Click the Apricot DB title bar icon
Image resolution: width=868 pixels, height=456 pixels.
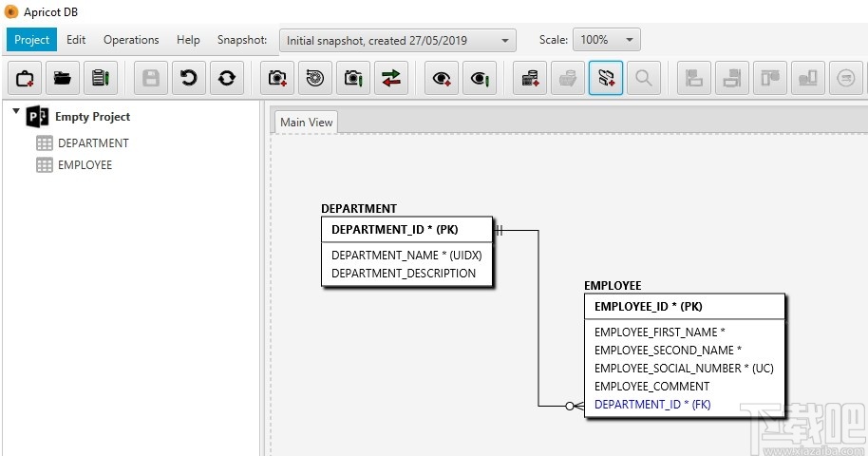click(11, 11)
